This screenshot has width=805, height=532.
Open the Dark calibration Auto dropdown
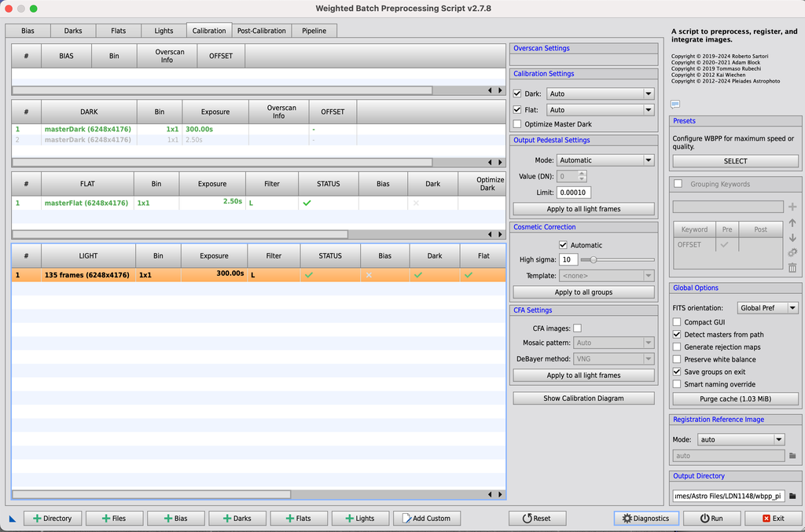point(600,94)
